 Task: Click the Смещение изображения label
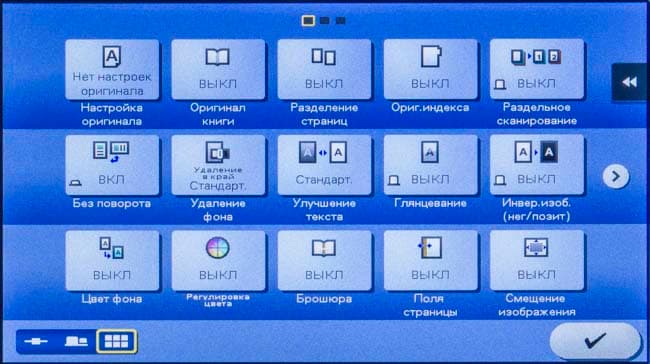click(537, 305)
